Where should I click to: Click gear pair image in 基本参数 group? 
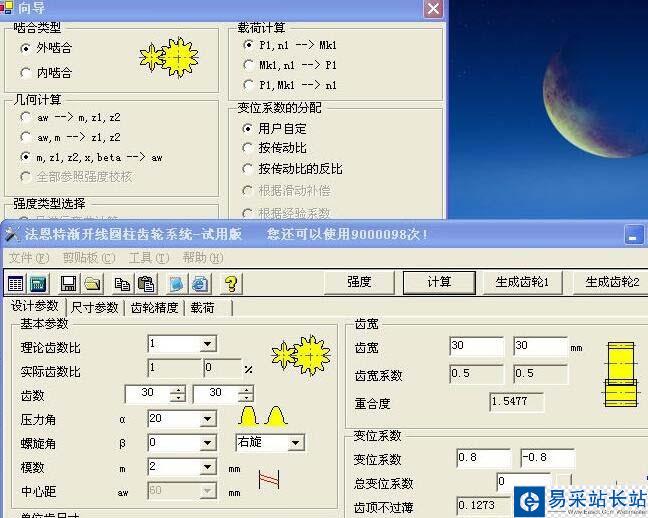pos(301,355)
